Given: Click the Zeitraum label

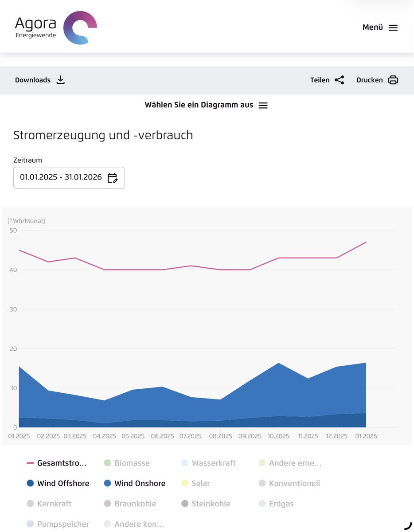Looking at the screenshot, I should (27, 160).
